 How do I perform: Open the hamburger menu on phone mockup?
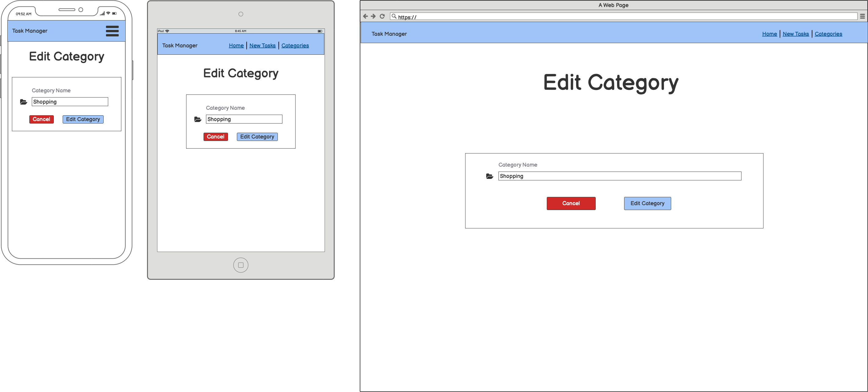click(112, 31)
